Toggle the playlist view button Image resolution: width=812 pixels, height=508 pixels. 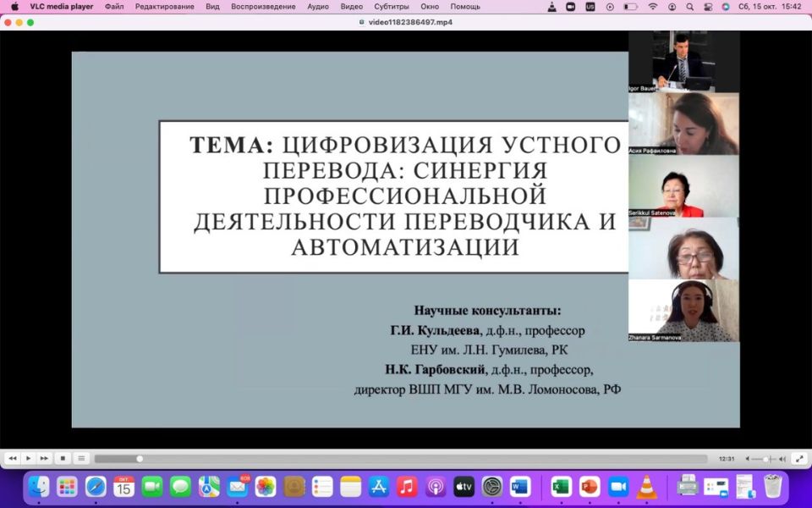81,458
